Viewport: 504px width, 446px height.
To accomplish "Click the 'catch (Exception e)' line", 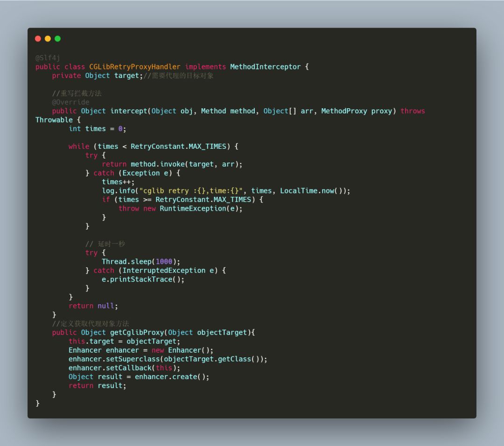I will (x=133, y=173).
